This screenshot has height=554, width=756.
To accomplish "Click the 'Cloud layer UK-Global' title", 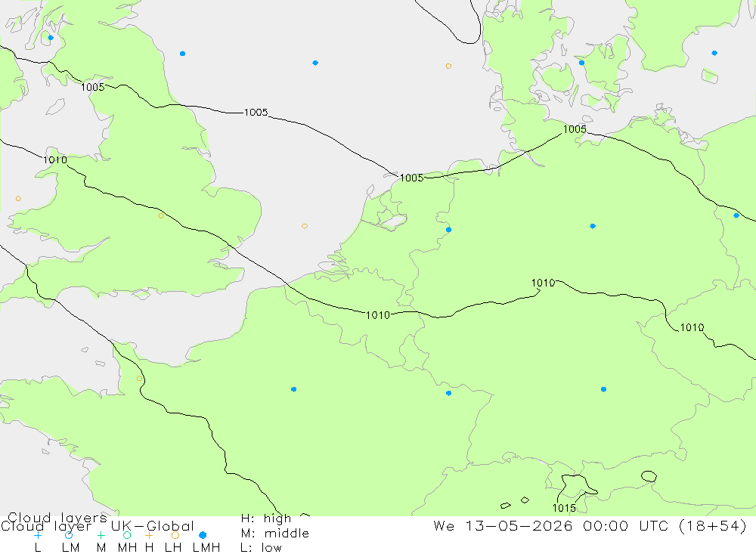I will [x=98, y=526].
